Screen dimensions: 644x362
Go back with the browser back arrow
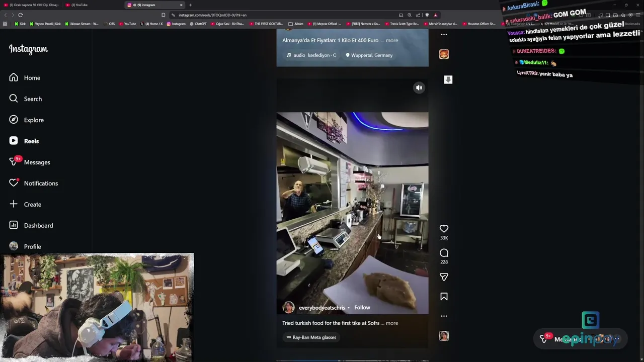[x=5, y=15]
